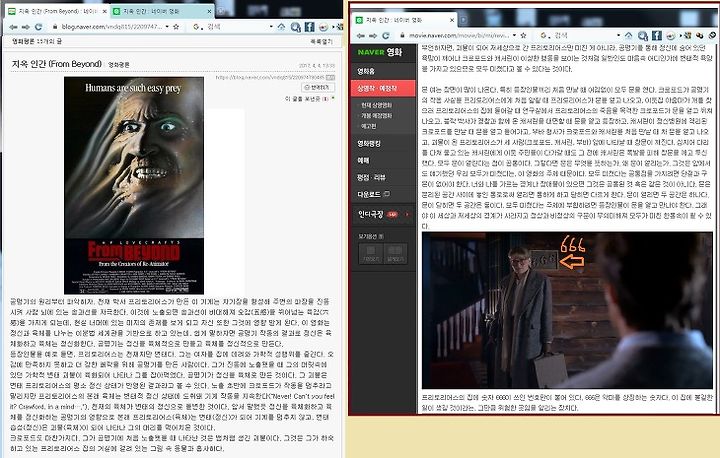Click home icon in right browser toolbar
Image resolution: width=720 pixels, height=458 pixels.
(629, 35)
